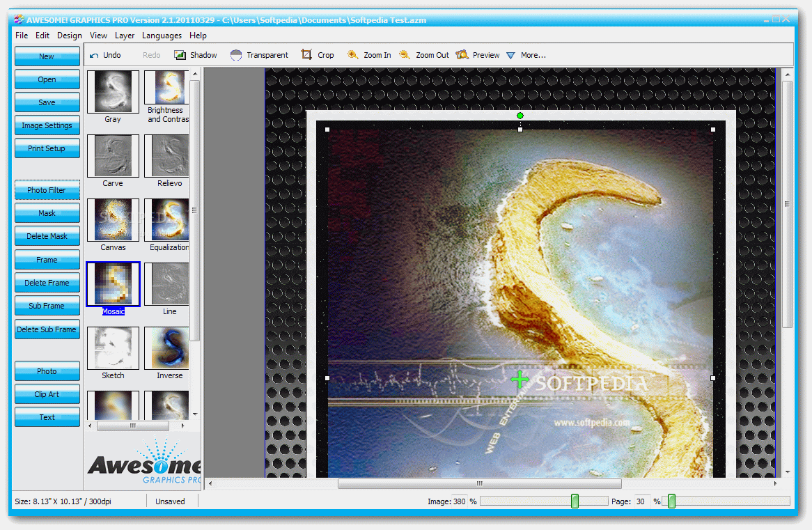Click the Unsaved status bar text
The width and height of the screenshot is (812, 530).
[x=170, y=501]
